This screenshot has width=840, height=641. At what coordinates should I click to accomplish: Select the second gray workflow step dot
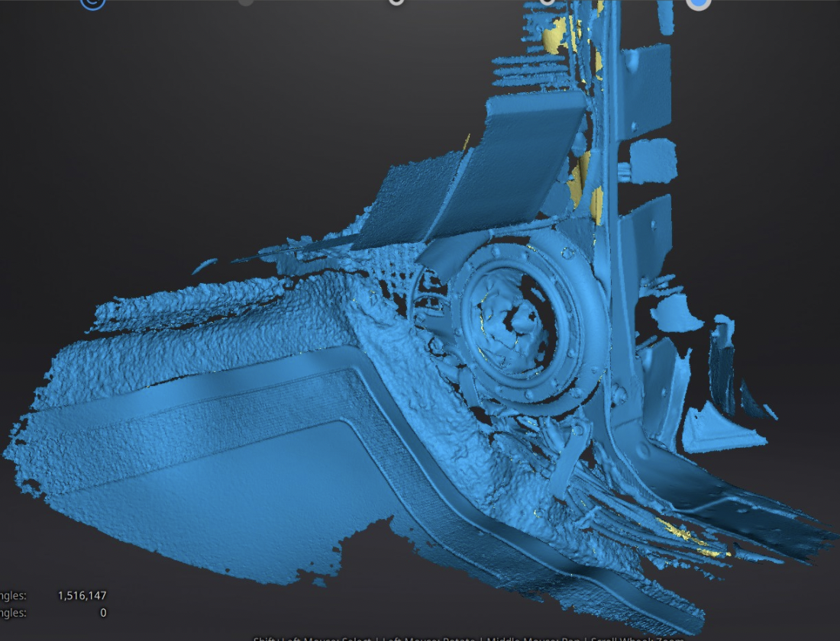click(245, 2)
